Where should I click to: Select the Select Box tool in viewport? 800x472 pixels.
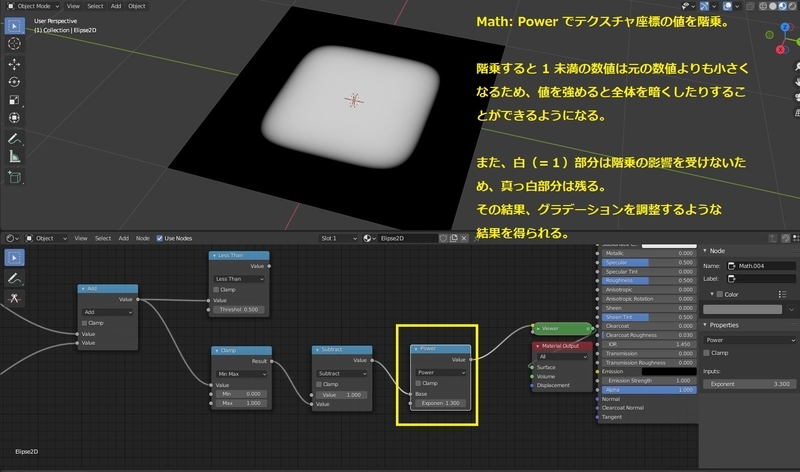(x=14, y=26)
